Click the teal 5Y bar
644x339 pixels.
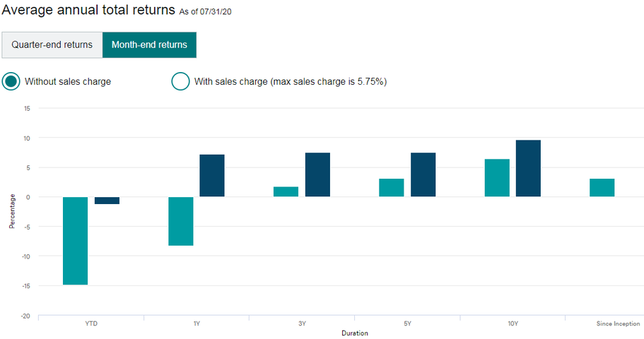391,187
